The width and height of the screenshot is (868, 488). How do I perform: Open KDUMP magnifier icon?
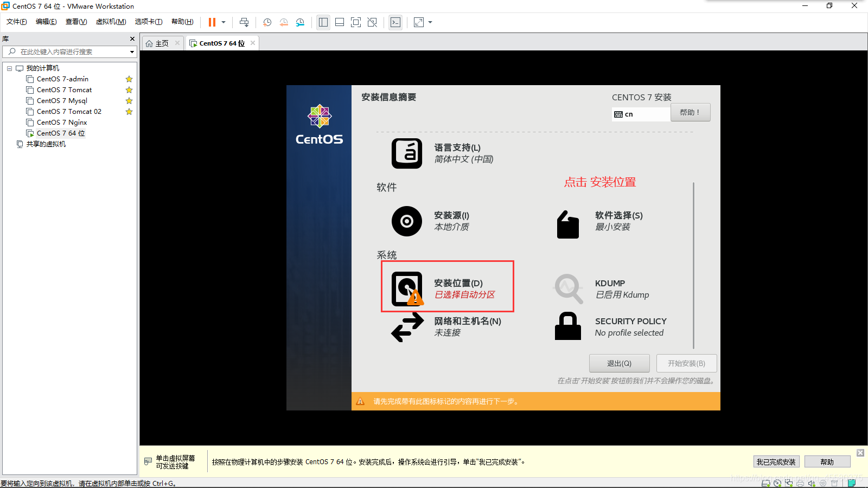click(x=568, y=288)
